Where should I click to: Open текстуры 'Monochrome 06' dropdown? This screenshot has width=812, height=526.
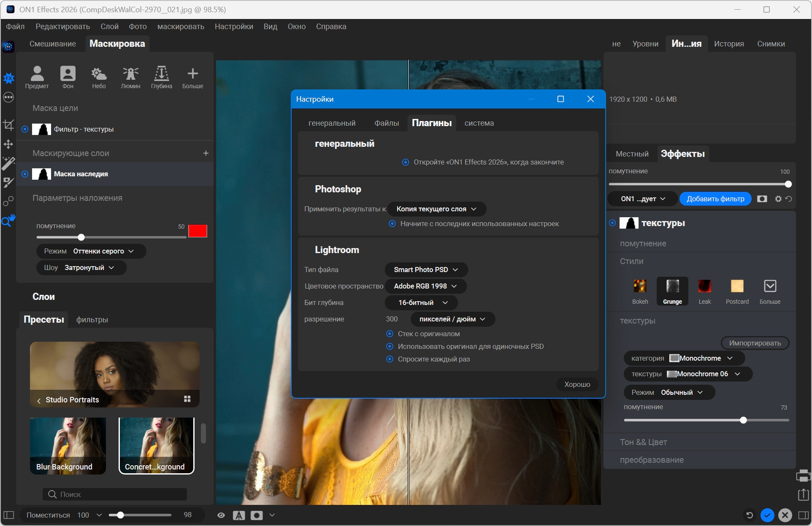688,374
